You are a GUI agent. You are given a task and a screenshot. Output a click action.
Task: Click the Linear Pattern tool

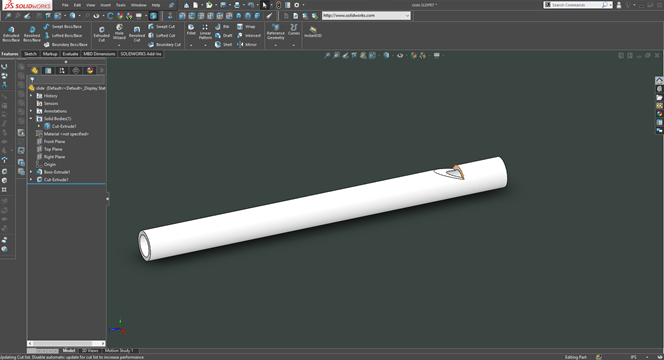click(205, 31)
